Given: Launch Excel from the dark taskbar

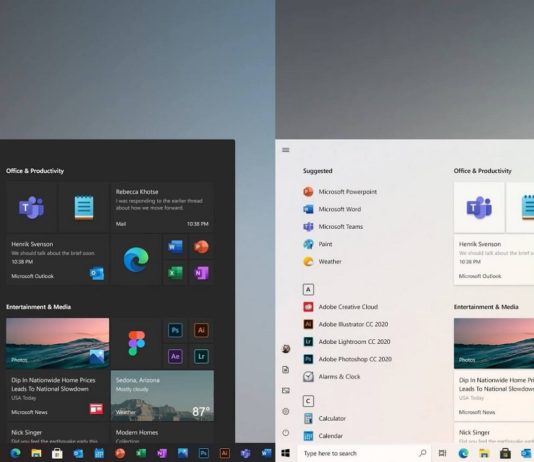Looking at the screenshot, I should point(141,453).
